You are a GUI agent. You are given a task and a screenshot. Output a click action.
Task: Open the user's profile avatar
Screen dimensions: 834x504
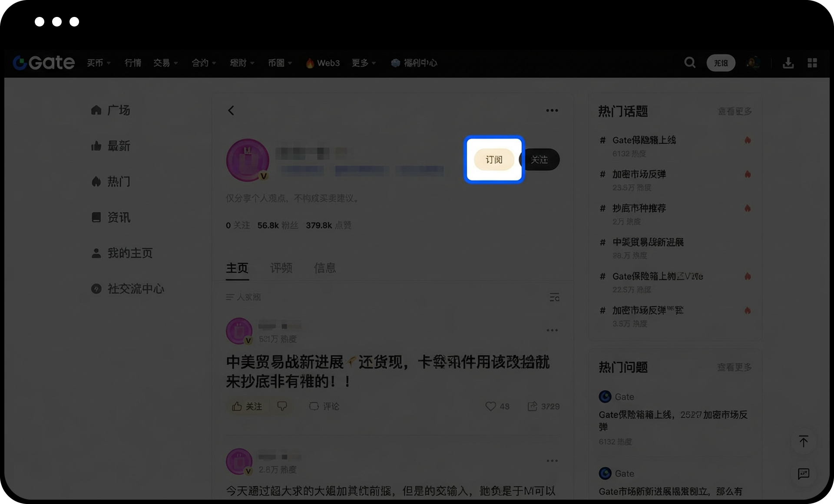248,160
